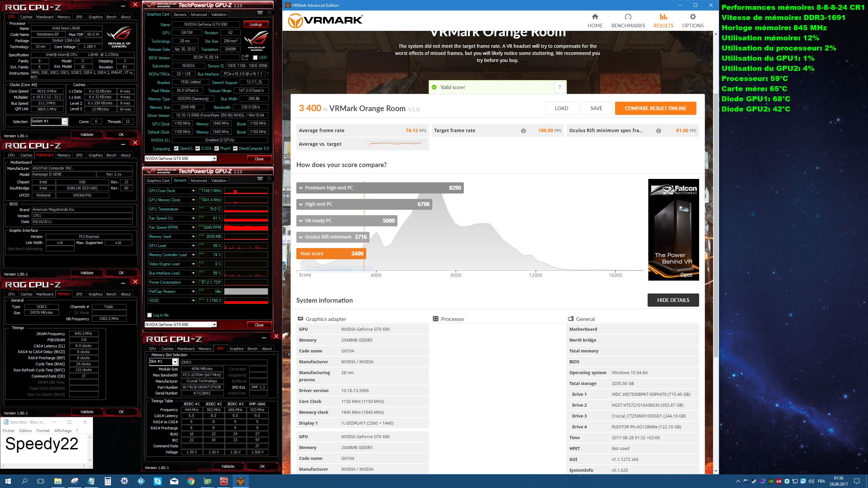This screenshot has width=868, height=488.
Task: Switch to GPU-Z via its taskbar icon
Action: coord(208,481)
